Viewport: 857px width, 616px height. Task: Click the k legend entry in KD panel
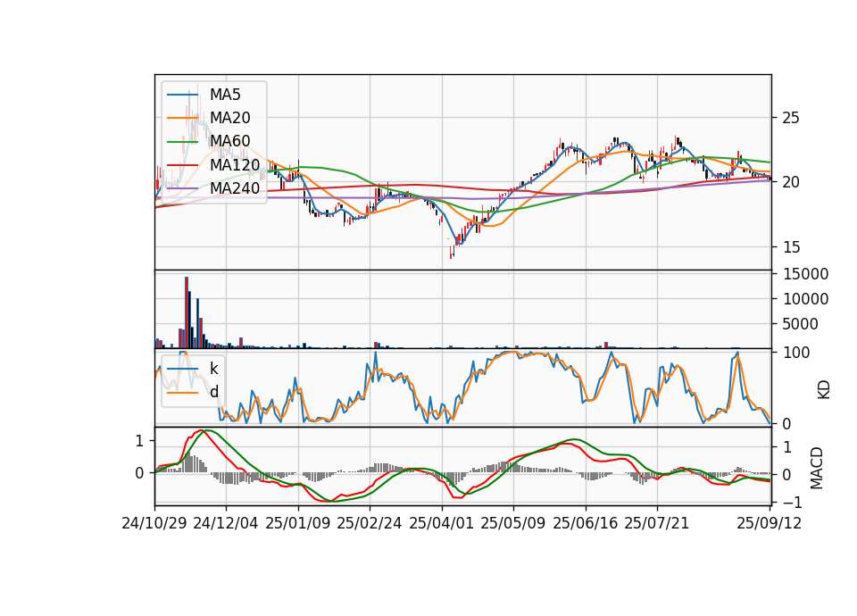(x=213, y=369)
